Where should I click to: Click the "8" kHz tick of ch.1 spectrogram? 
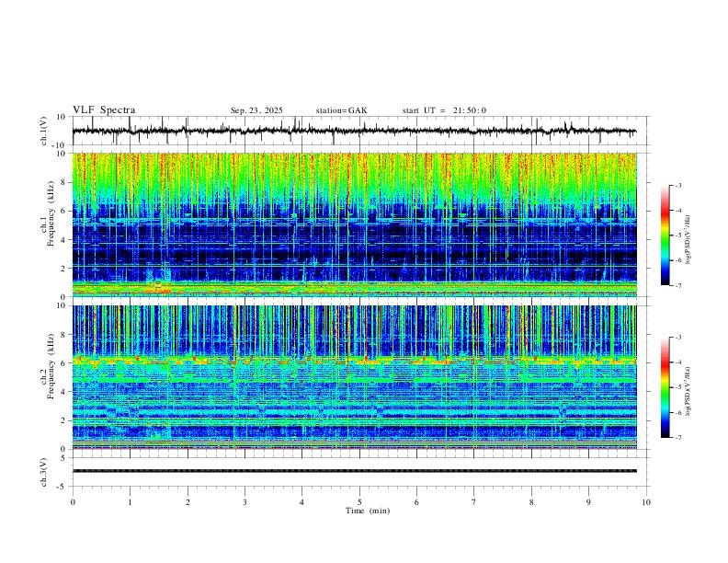(x=64, y=182)
